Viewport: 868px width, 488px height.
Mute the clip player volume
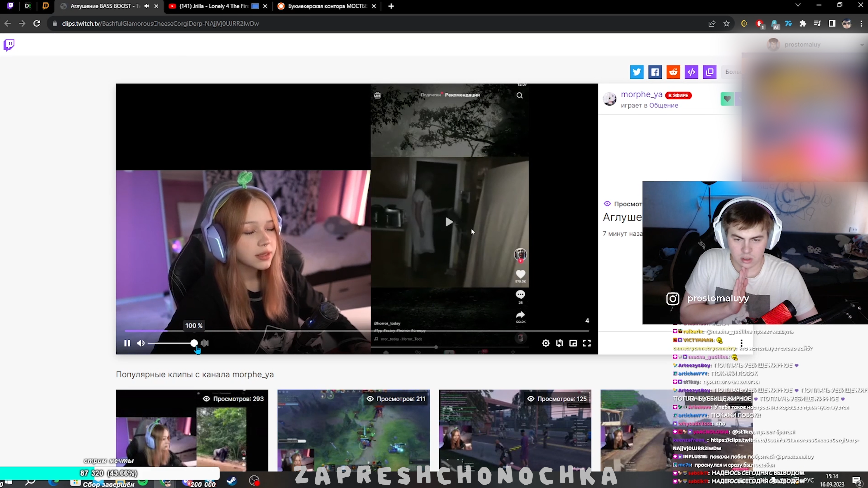point(141,343)
